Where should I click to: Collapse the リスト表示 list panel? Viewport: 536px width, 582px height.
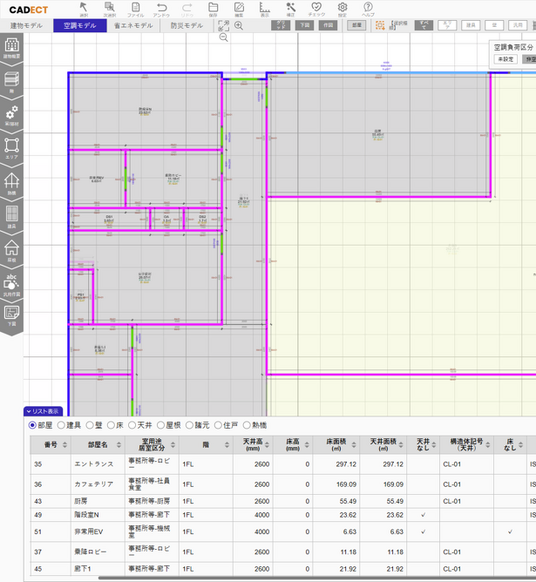[x=43, y=411]
